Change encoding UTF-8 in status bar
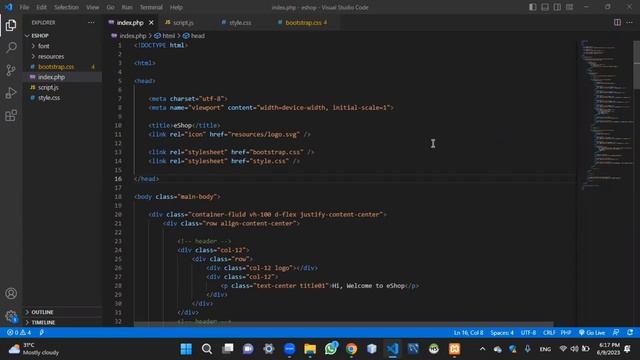The image size is (640, 360). tap(528, 333)
